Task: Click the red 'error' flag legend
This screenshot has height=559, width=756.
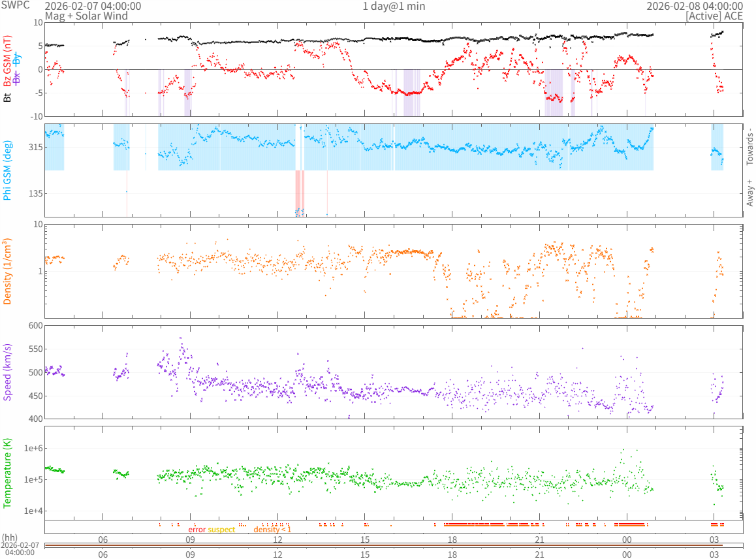Action: coord(197,530)
